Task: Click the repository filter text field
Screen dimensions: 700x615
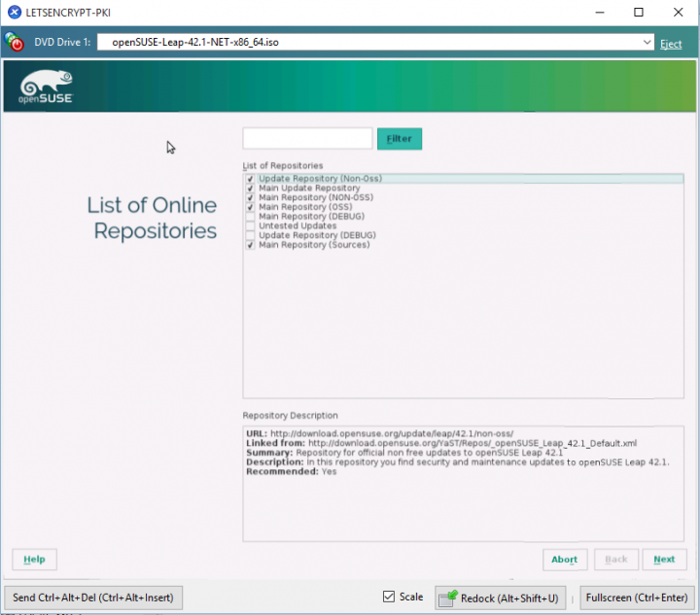Action: pos(307,139)
